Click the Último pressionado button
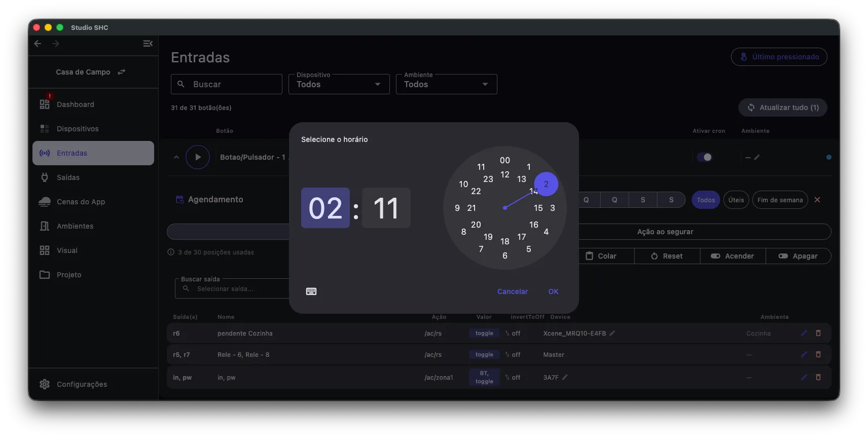 [779, 57]
